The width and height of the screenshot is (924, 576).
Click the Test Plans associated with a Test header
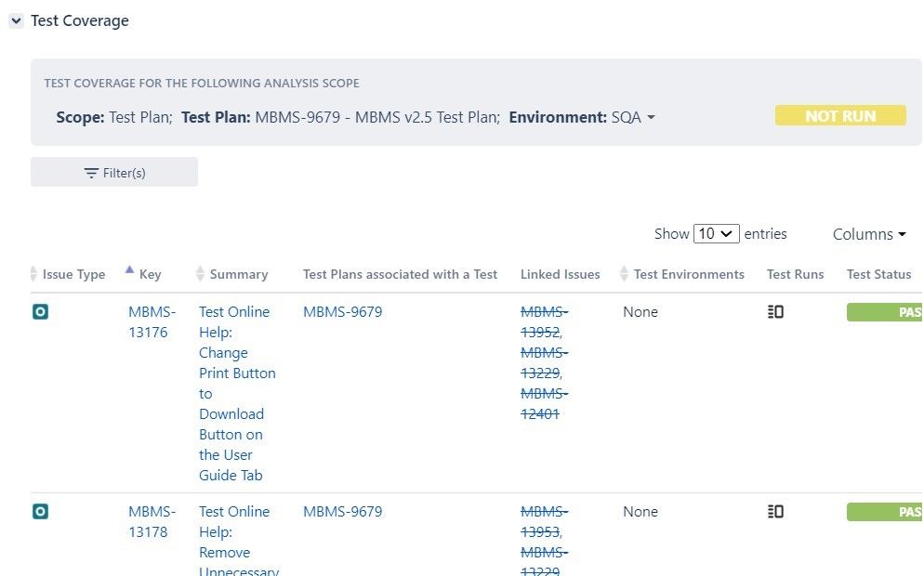[x=400, y=274]
